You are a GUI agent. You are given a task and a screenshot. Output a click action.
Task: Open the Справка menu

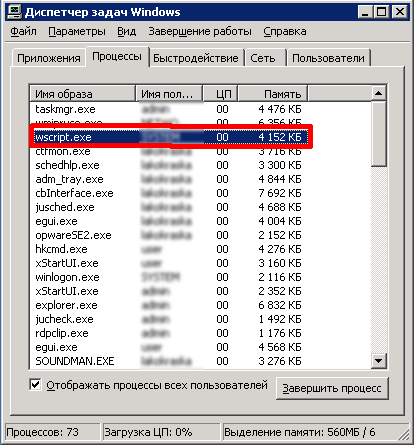point(285,31)
